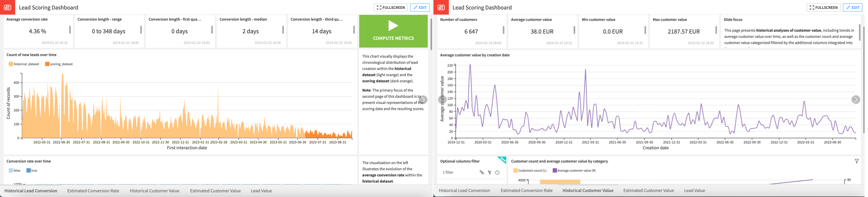Click scroll handle in Conversion length - median tile
868x197 pixels.
pos(283,30)
